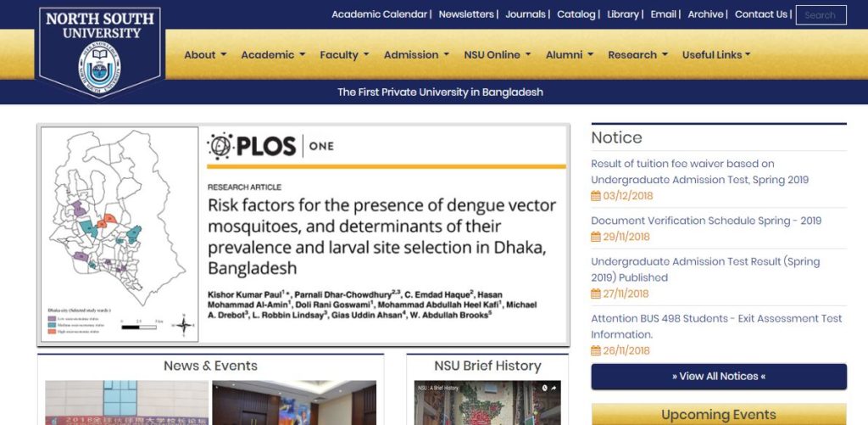Screen dimensions: 868x425
Task: Expand the About dropdown menu
Action: (x=205, y=55)
